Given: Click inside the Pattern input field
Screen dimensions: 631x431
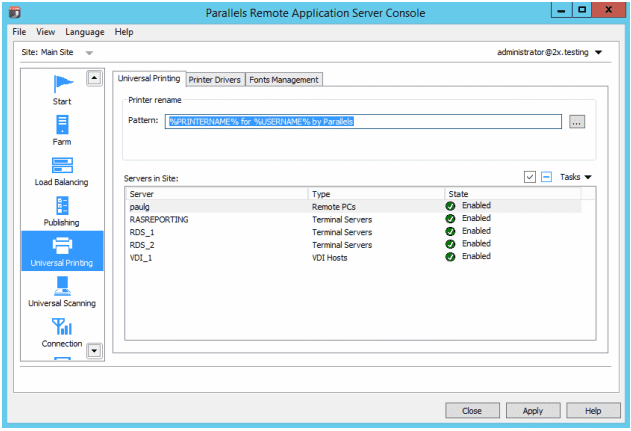Looking at the screenshot, I should [x=363, y=122].
